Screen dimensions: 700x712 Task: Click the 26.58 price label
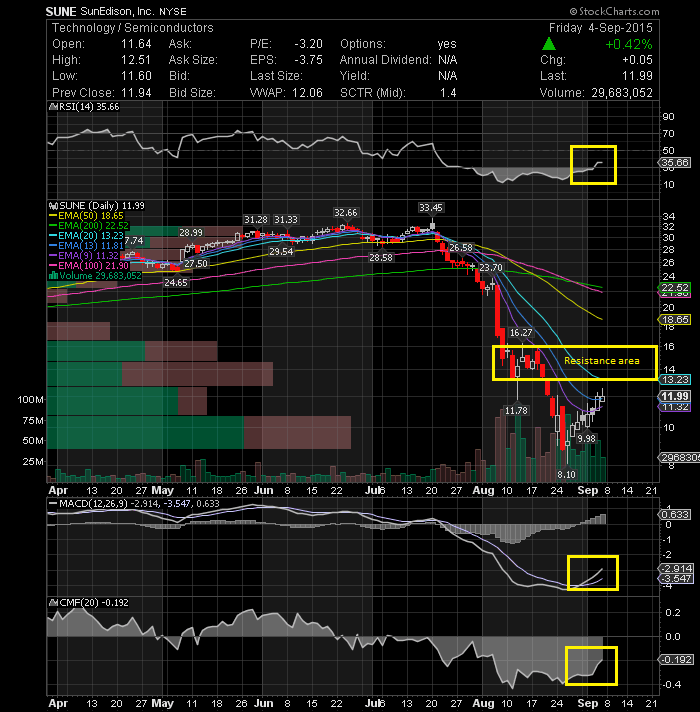click(461, 247)
